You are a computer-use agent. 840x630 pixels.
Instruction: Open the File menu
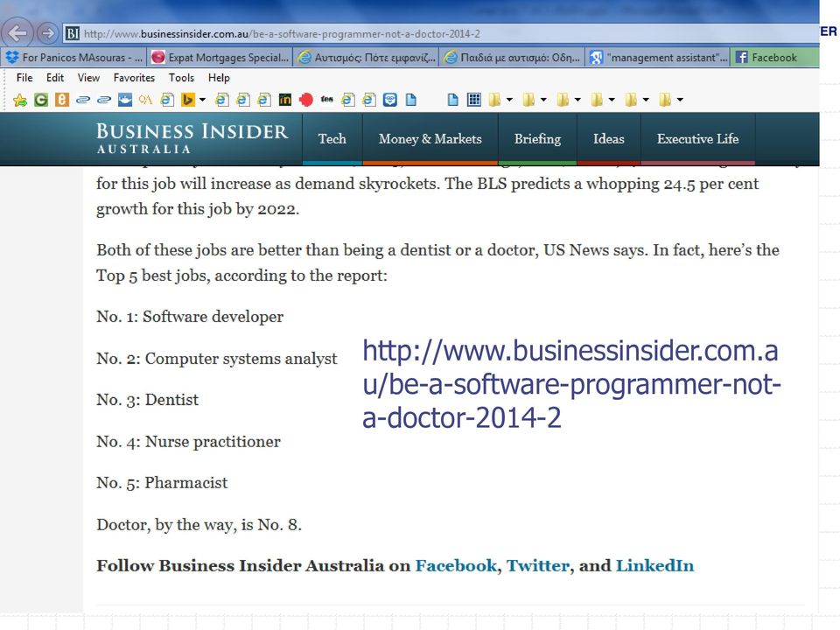24,78
